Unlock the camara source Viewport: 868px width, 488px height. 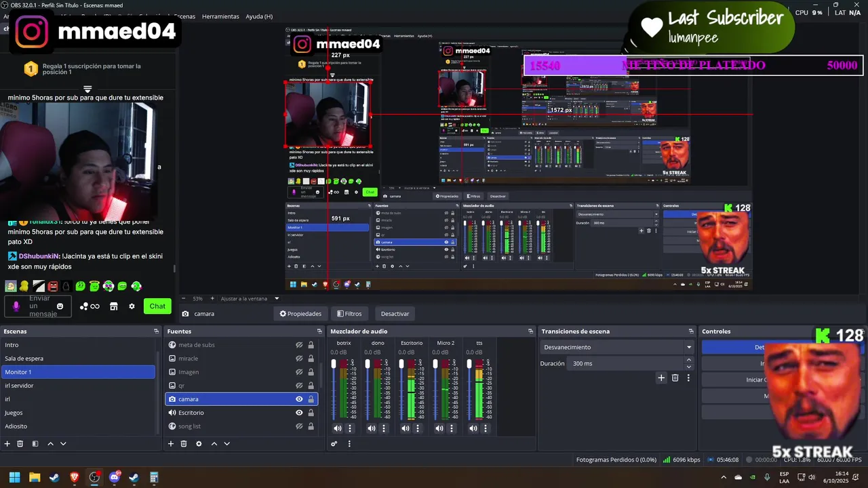coord(311,399)
